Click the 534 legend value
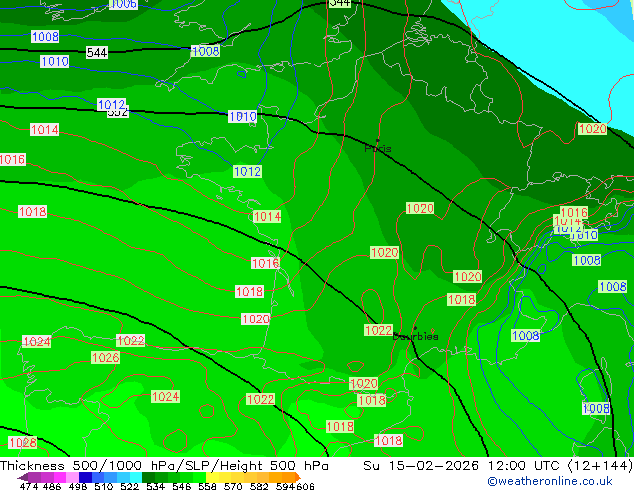This screenshot has height=490, width=634. [155, 486]
